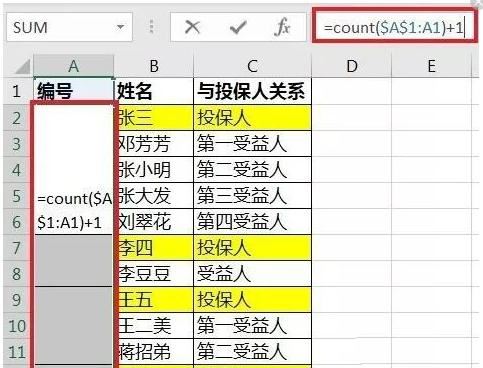Select row 2 header
The height and width of the screenshot is (368, 483).
17,118
